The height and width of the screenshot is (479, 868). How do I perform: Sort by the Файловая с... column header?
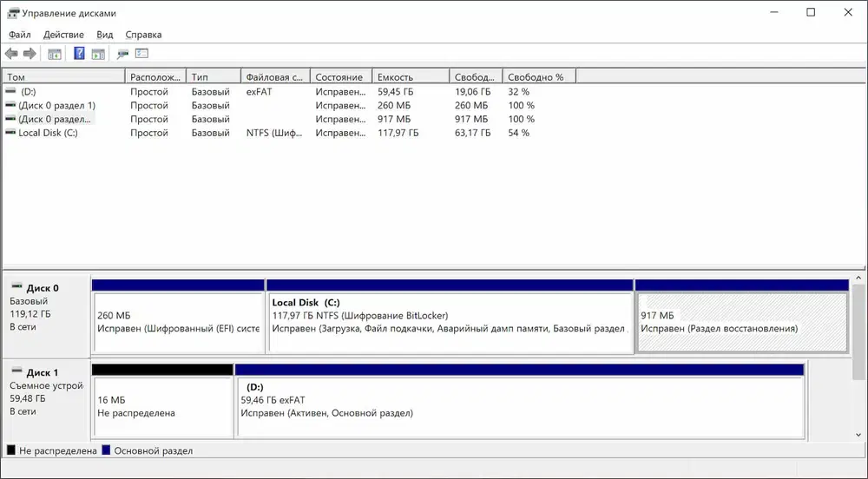276,77
